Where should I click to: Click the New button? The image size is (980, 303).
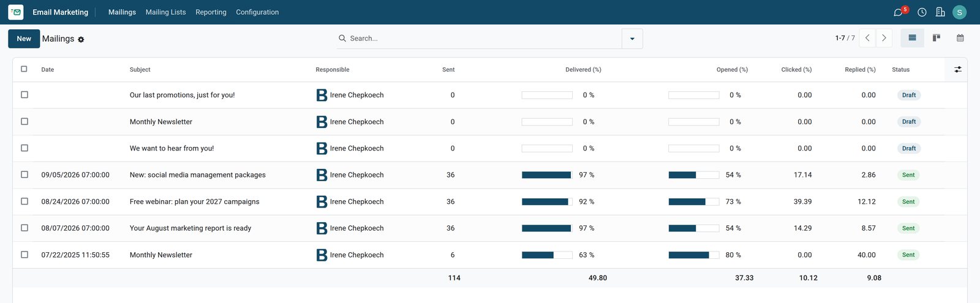(24, 39)
